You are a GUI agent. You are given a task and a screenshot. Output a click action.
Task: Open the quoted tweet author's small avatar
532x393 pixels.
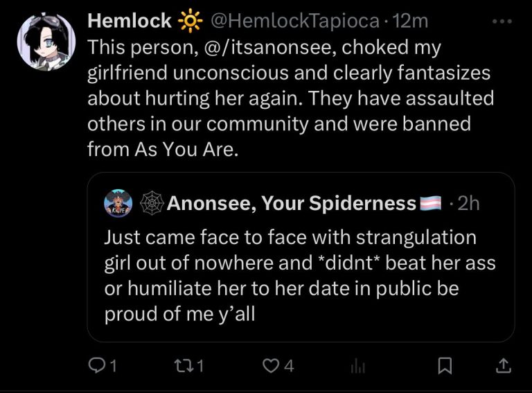coord(118,203)
